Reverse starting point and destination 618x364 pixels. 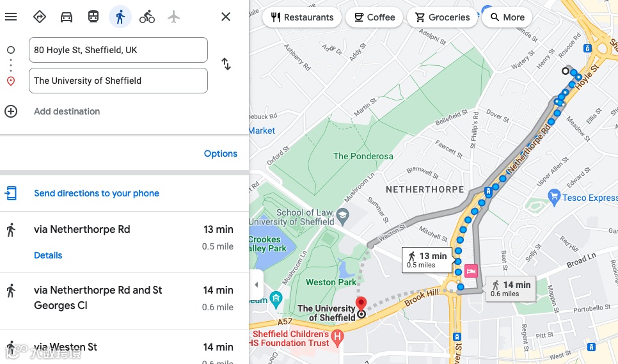coord(226,64)
